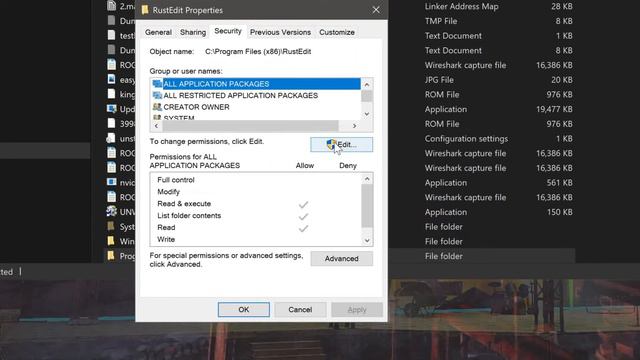The width and height of the screenshot is (640, 360).
Task: Click the Read & execute Allow checkmark
Action: (303, 204)
